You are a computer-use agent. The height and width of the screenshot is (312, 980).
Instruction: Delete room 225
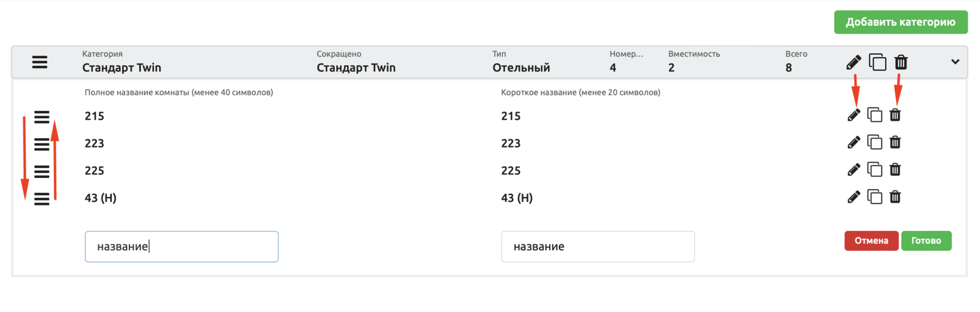(895, 169)
